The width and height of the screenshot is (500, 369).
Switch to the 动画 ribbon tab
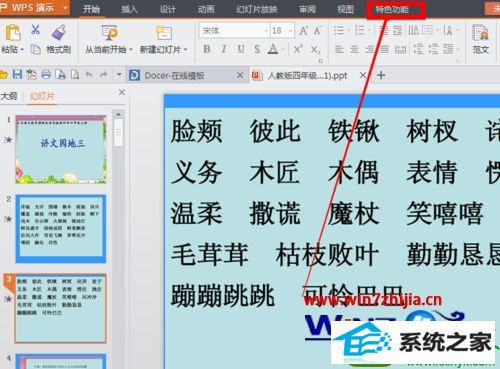pos(206,9)
